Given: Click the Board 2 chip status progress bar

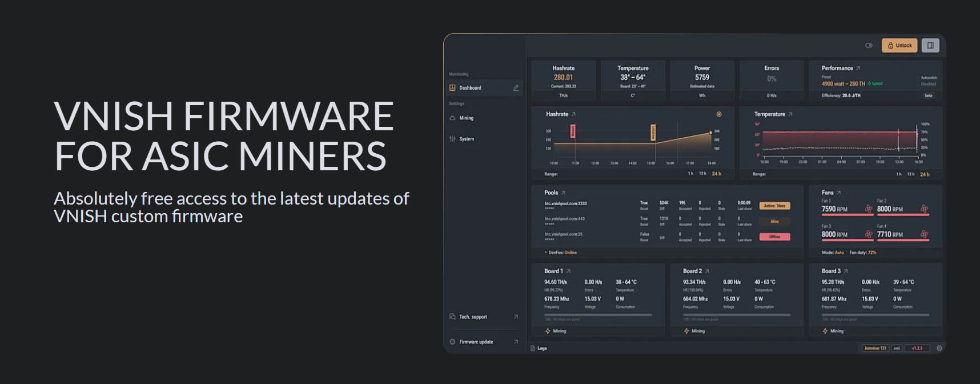Looking at the screenshot, I should 737,315.
